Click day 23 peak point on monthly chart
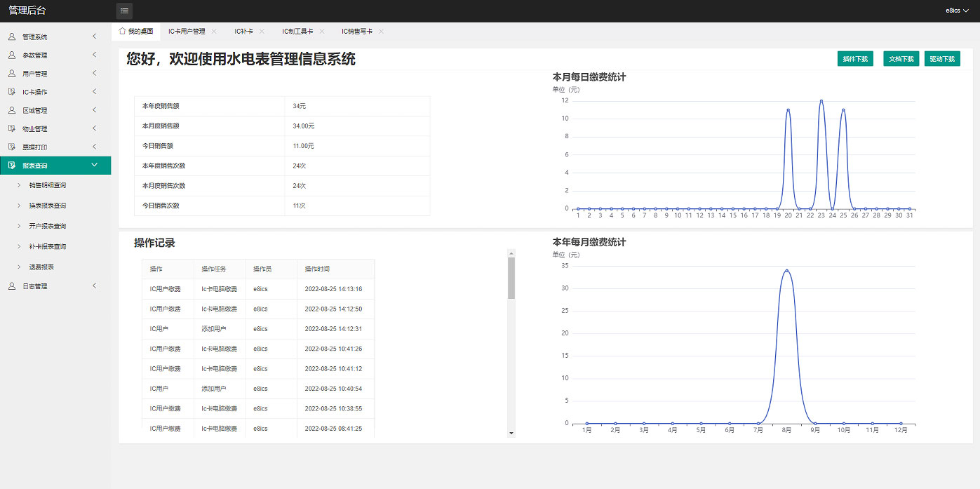 coord(821,100)
